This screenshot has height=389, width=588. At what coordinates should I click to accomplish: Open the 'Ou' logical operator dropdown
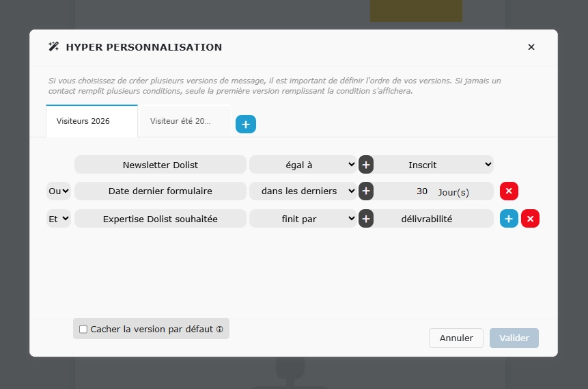(x=59, y=191)
